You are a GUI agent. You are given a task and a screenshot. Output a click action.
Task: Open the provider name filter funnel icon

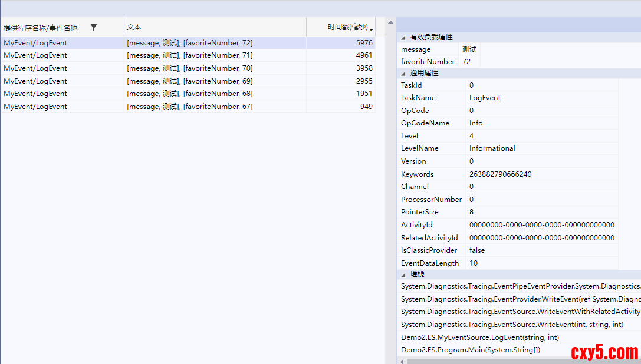click(94, 27)
